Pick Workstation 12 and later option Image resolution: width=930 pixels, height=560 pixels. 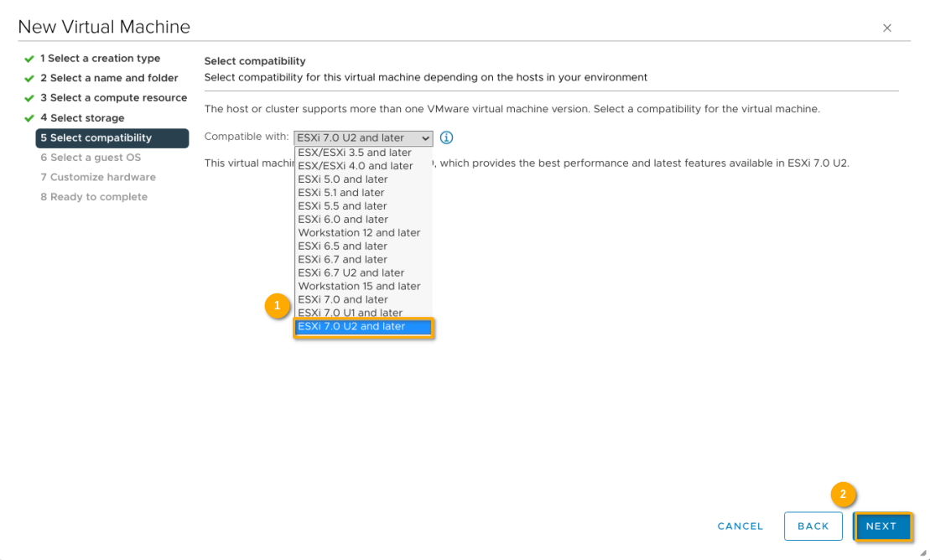click(359, 233)
